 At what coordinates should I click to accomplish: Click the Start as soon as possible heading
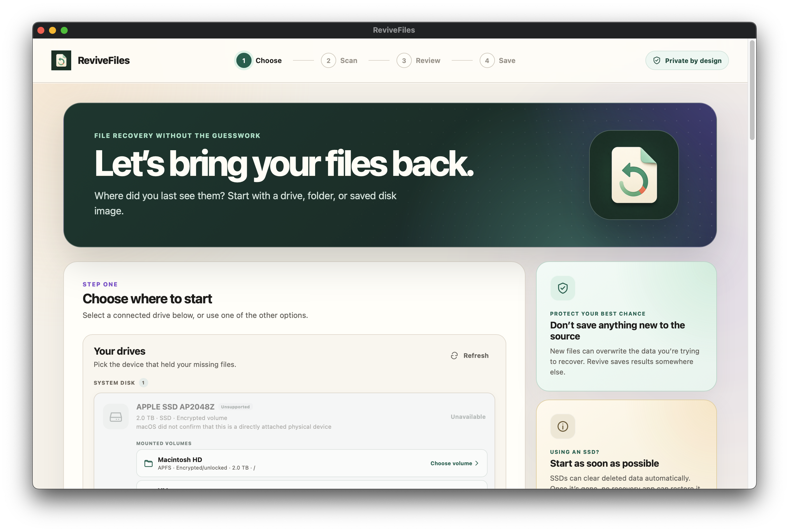pyautogui.click(x=604, y=463)
